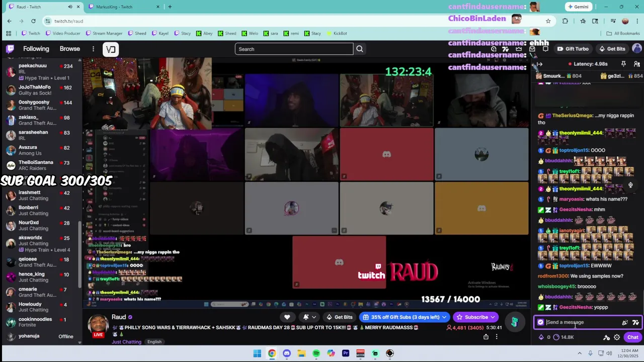Screen dimensions: 644x362
Task: Open the Bits balance diamond icon
Action: pyautogui.click(x=541, y=337)
